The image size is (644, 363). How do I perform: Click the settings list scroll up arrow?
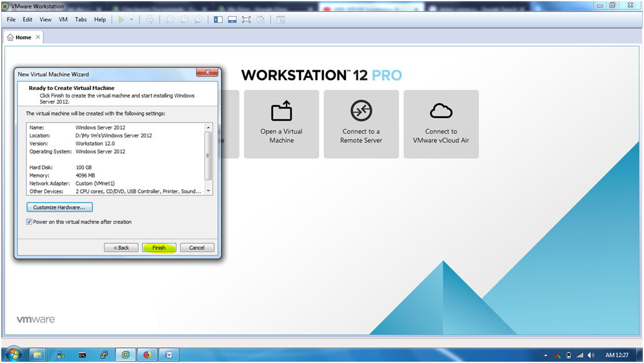208,127
